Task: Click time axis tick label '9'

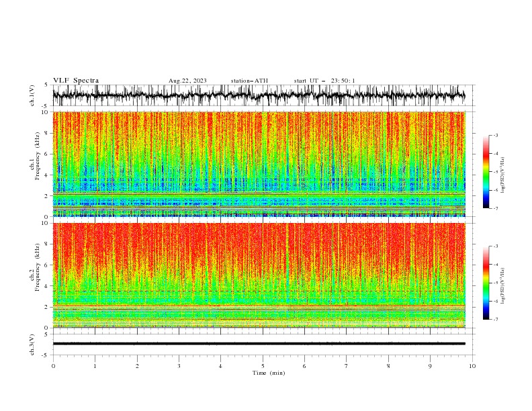Action: [430, 366]
